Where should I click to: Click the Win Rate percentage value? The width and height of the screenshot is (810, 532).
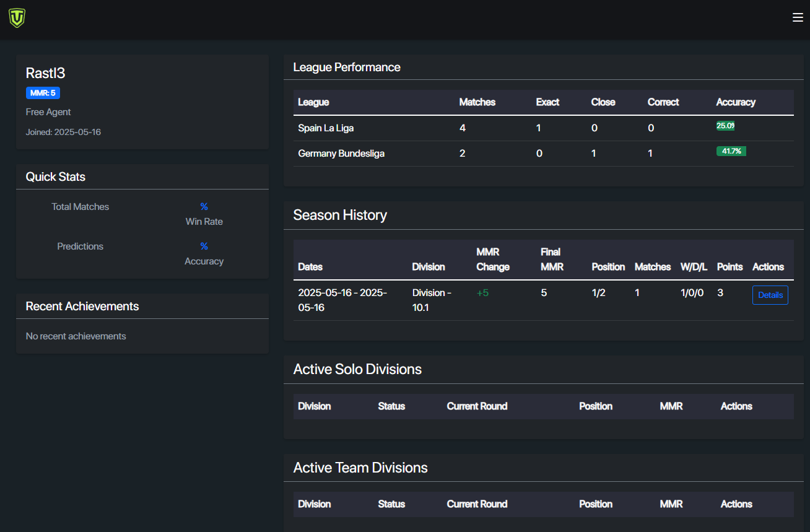click(x=204, y=207)
